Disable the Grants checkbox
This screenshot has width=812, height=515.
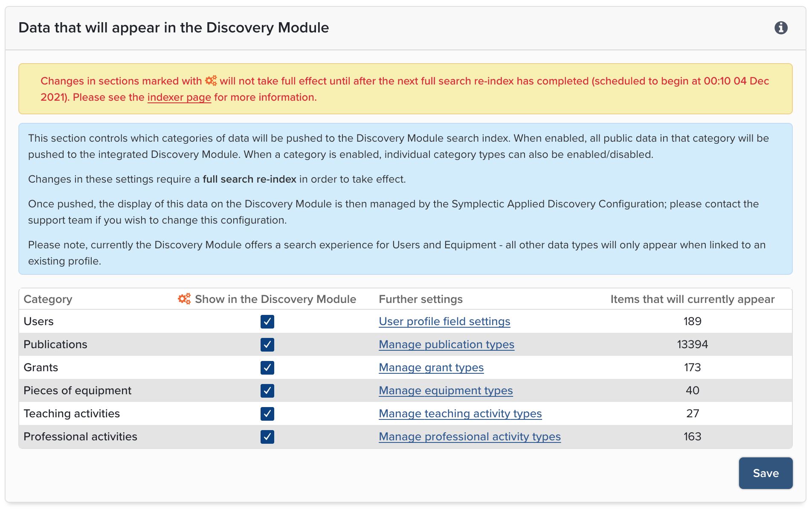[267, 367]
